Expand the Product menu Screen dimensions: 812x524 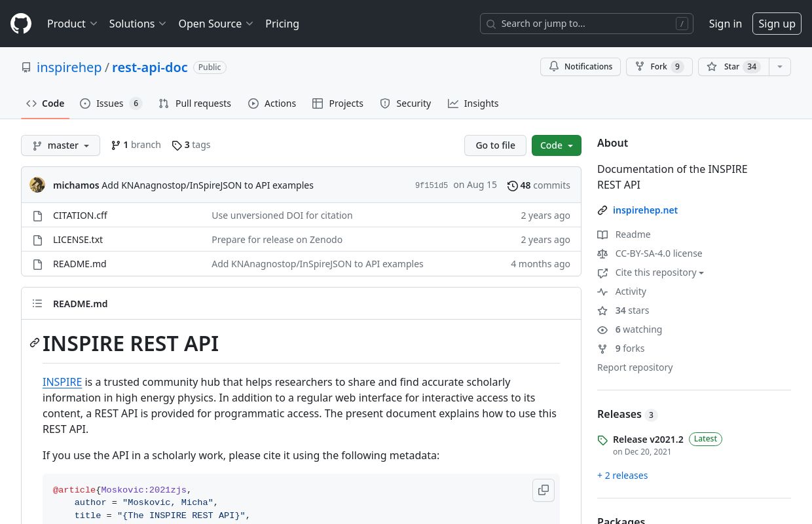tap(72, 24)
